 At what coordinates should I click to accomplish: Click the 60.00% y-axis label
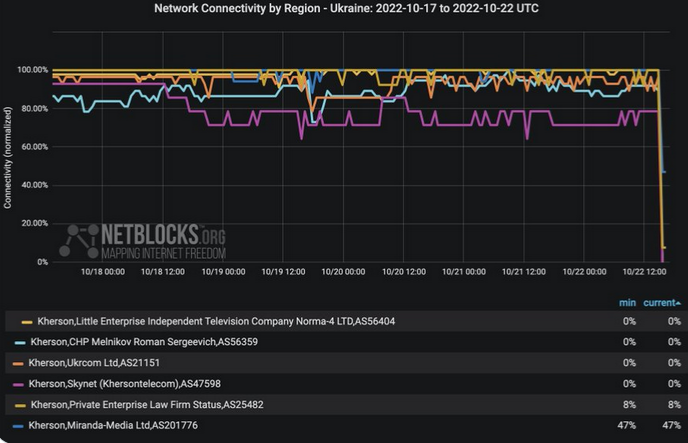[x=35, y=146]
